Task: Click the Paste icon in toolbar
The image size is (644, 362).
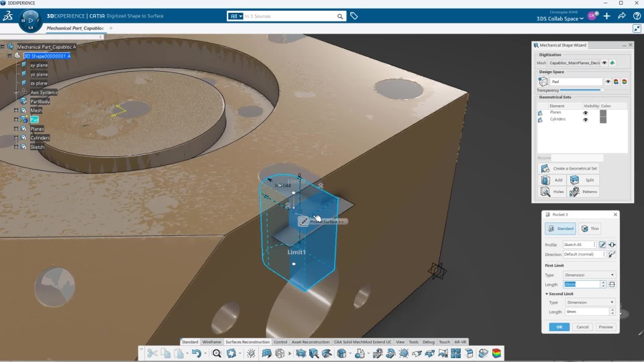Action: point(178,353)
